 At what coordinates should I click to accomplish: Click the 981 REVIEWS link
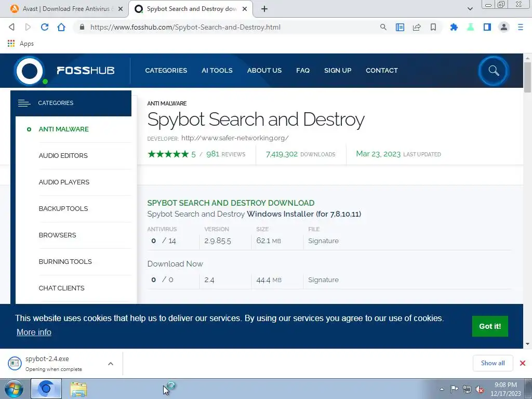tap(225, 154)
